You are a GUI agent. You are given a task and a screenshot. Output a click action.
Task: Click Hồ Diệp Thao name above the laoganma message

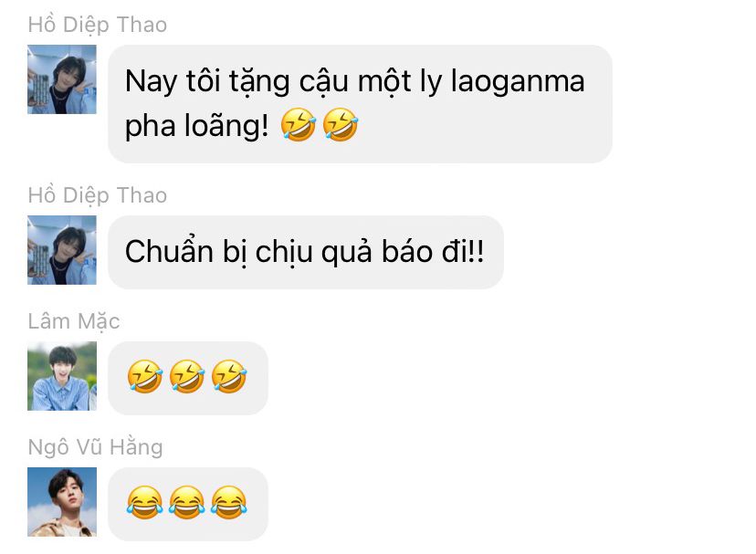(98, 25)
